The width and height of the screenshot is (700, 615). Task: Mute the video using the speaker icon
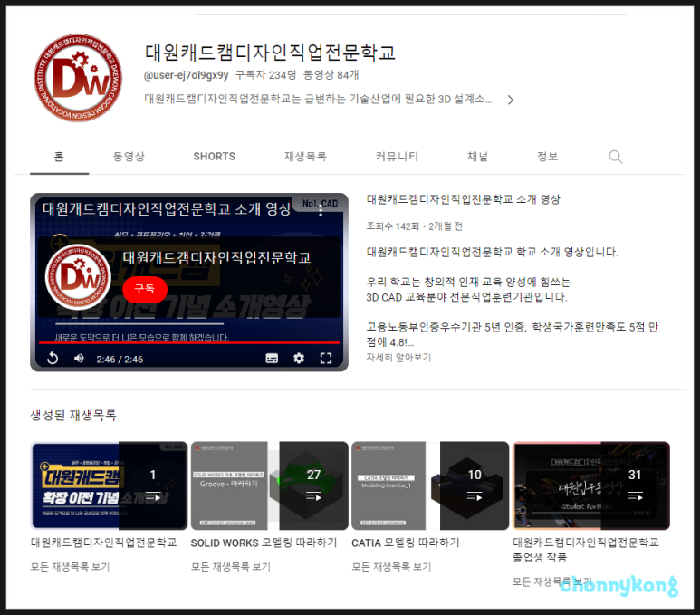pyautogui.click(x=79, y=358)
